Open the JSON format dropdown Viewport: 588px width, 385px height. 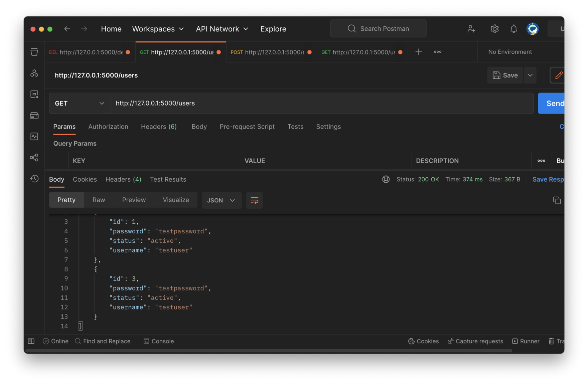click(x=222, y=200)
